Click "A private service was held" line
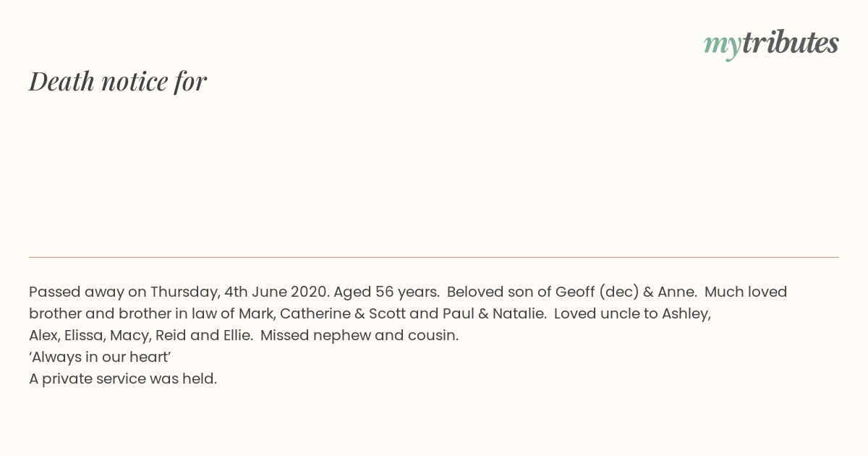 click(122, 379)
